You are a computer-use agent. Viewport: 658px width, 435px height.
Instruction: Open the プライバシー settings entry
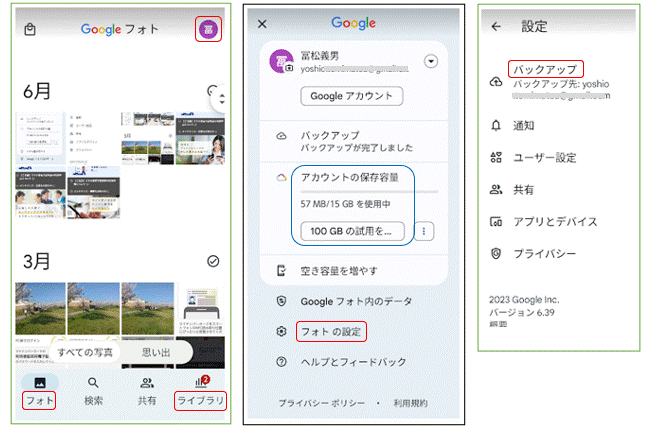pos(544,254)
